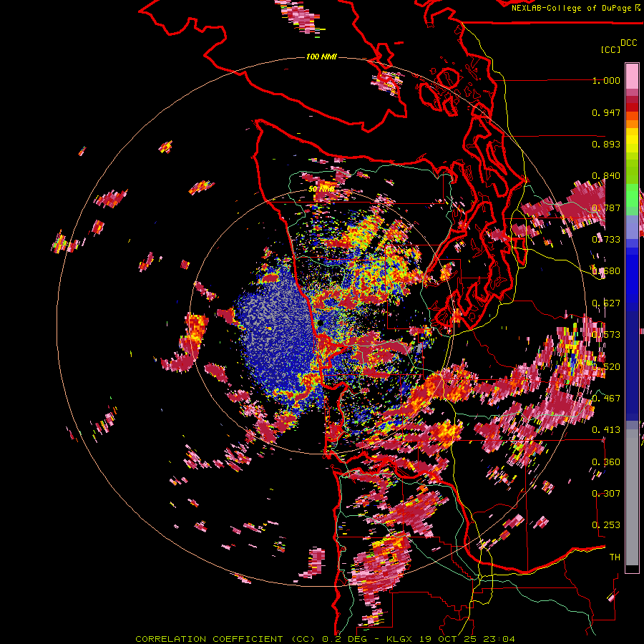Click the 0.307 scale value
This screenshot has height=644, width=644.
tap(606, 493)
